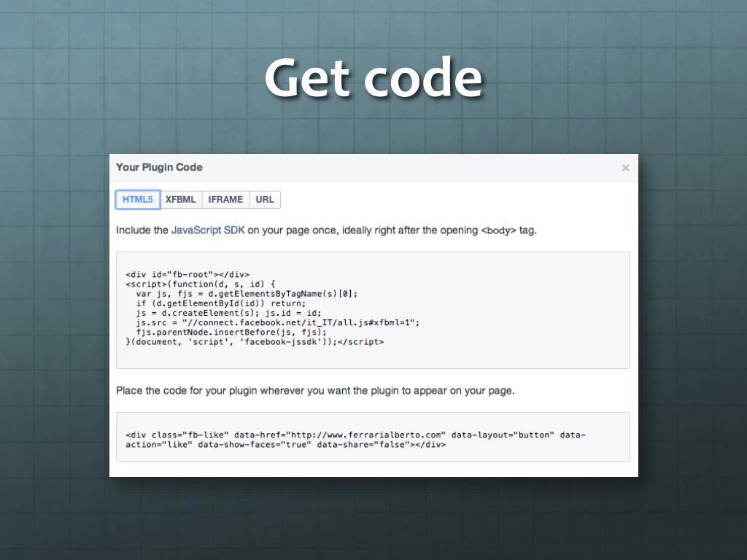Click the code line 'fjs.parentNode.insertBefore(js, fjs);'
This screenshot has width=747, height=560.
[x=231, y=332]
